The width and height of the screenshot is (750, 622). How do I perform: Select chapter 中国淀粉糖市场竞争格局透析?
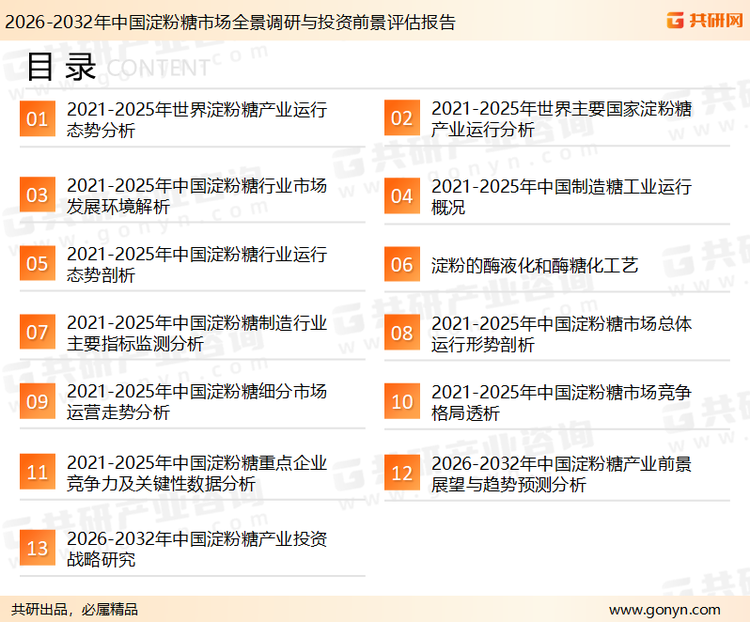point(561,402)
